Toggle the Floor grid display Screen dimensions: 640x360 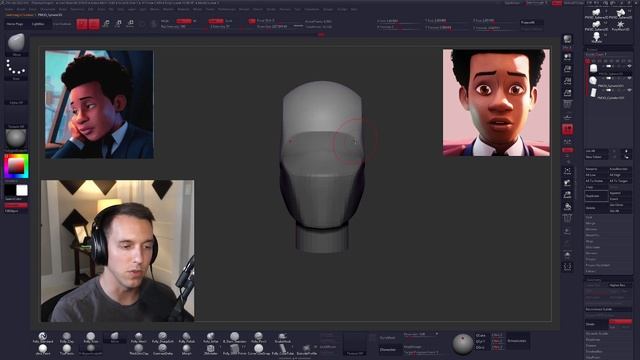coord(568,118)
